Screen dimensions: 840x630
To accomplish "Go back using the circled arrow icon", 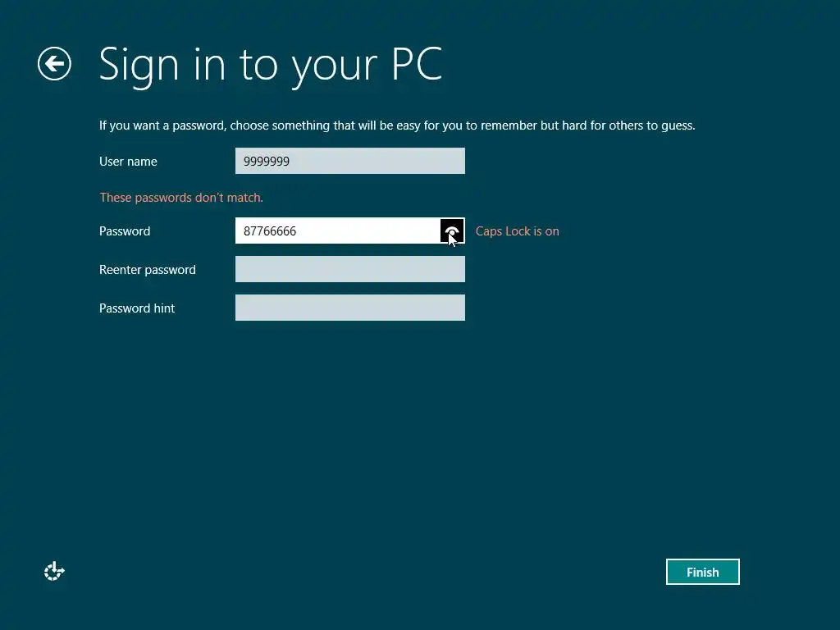I will [55, 64].
